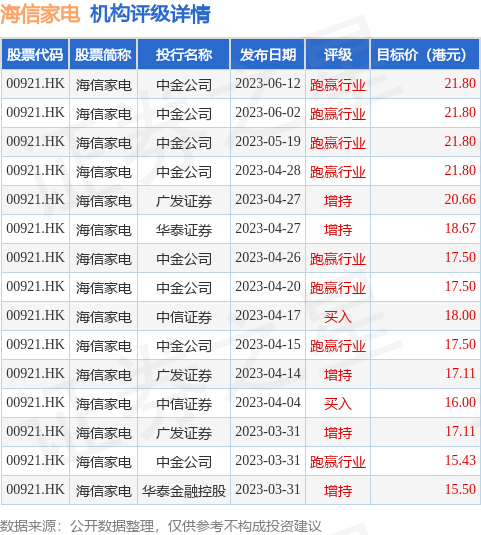
Task: Click 跑赢行业 rating in the 2023-06-02 row
Action: click(x=338, y=114)
